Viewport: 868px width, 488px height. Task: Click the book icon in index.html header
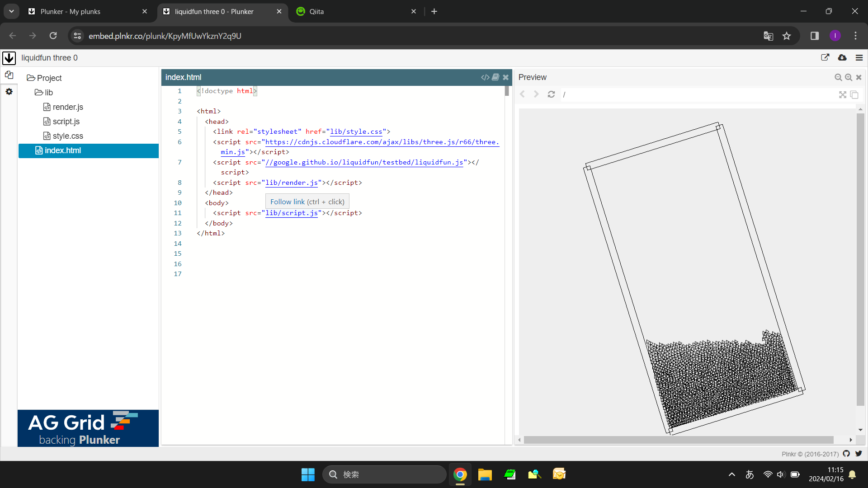(495, 77)
